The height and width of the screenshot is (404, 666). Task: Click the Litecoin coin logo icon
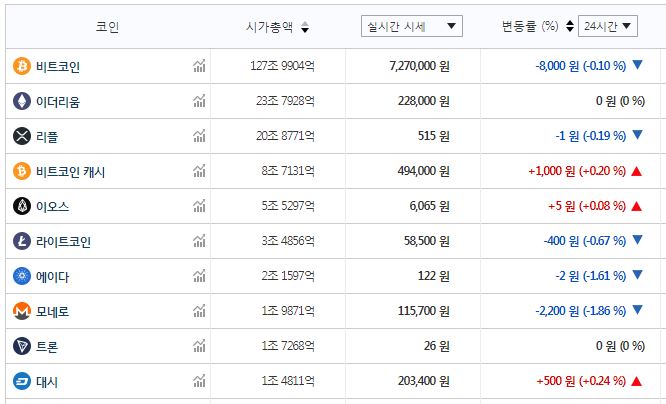tap(21, 241)
